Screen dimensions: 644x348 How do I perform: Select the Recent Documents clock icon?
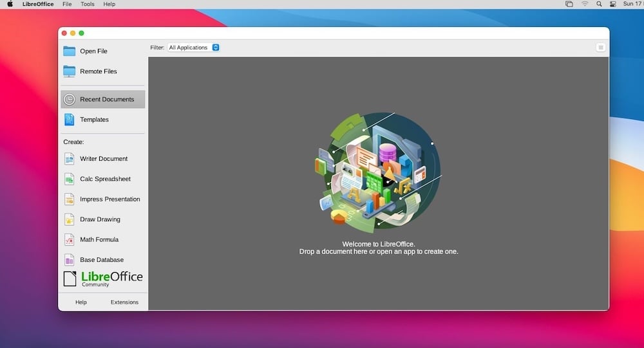[x=69, y=99]
